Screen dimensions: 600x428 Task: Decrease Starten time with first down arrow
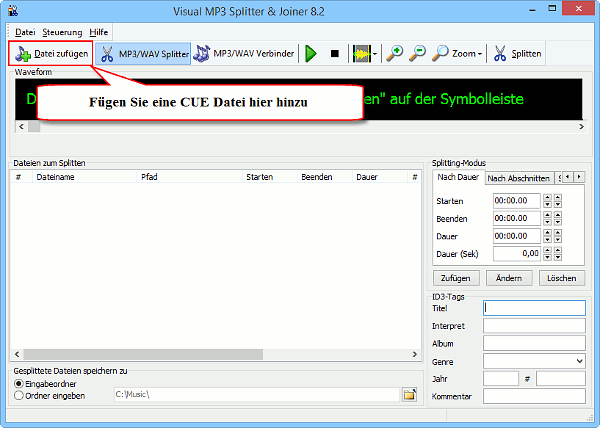coord(548,204)
